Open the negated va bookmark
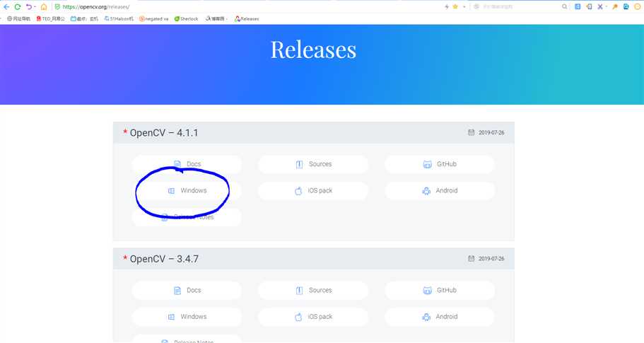The height and width of the screenshot is (343, 644). (153, 19)
